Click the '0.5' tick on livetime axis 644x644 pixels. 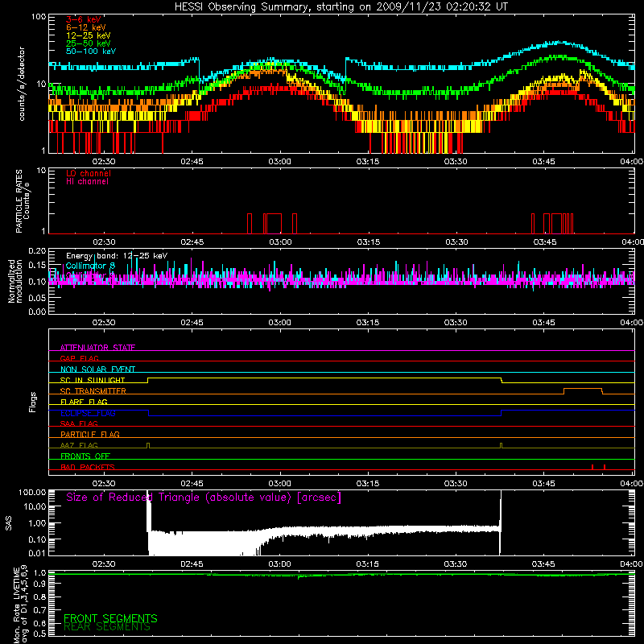pos(39,634)
